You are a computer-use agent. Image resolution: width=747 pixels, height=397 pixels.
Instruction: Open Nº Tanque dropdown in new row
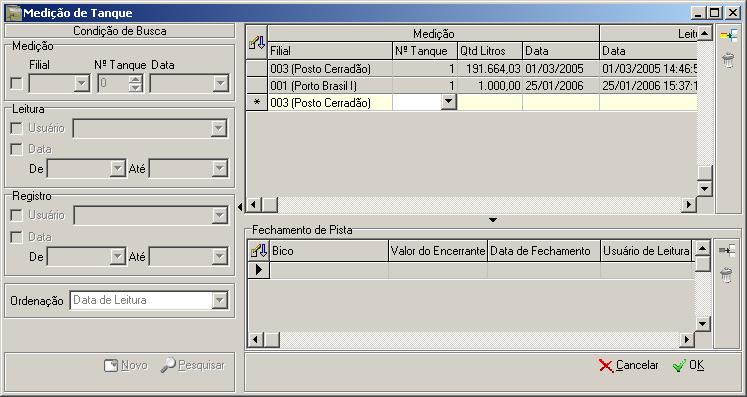coord(449,102)
